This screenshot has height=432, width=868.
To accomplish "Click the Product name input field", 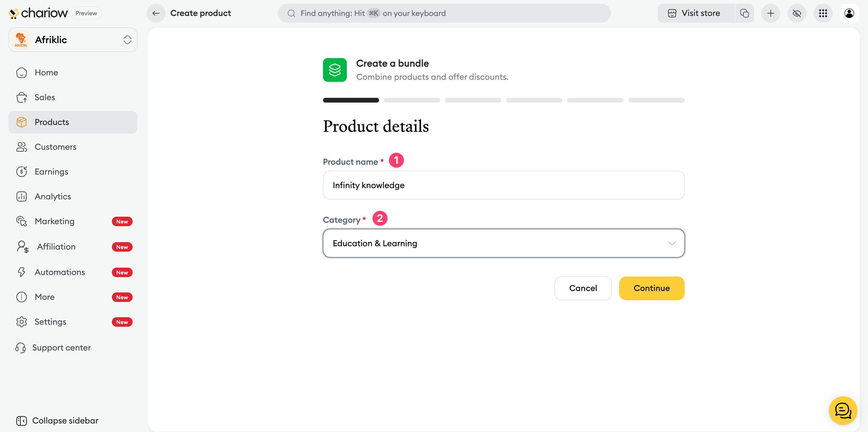I will [504, 185].
